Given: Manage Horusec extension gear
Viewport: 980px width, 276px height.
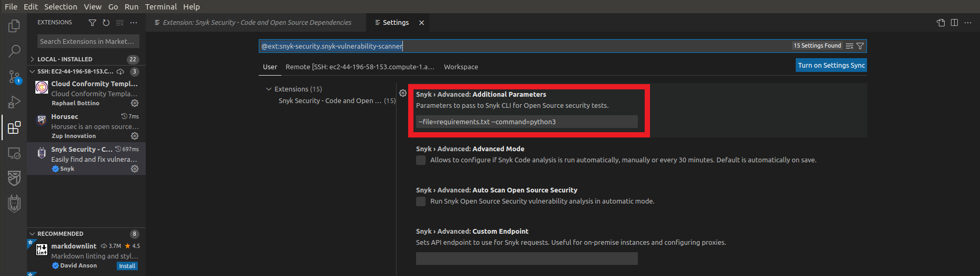Looking at the screenshot, I should click(135, 136).
